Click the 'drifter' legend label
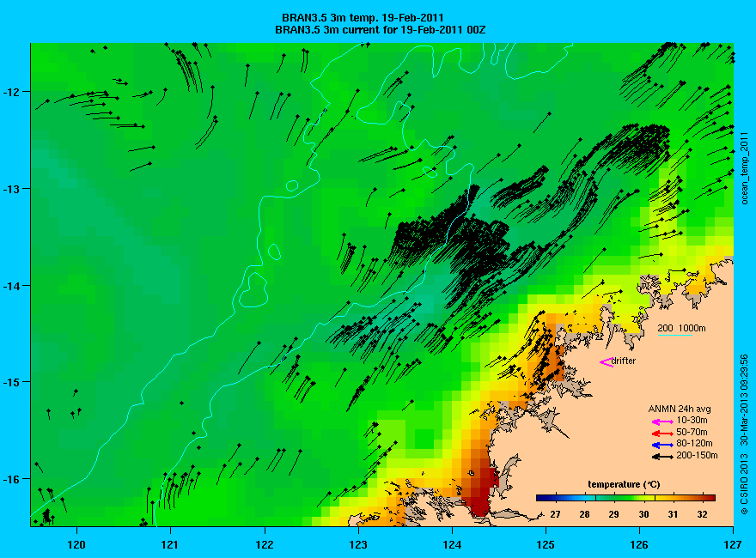The width and height of the screenshot is (756, 558). click(624, 361)
